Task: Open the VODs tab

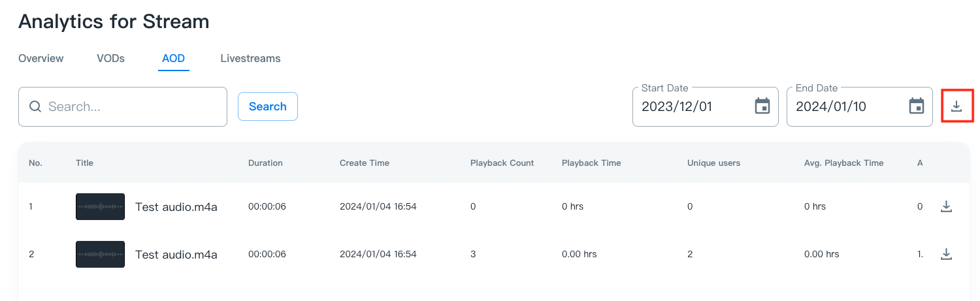Action: pyautogui.click(x=110, y=58)
